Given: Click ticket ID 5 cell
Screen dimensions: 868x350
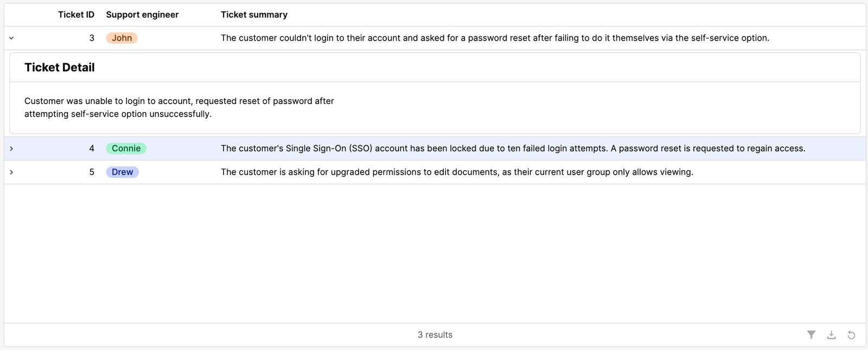Looking at the screenshot, I should click(92, 172).
